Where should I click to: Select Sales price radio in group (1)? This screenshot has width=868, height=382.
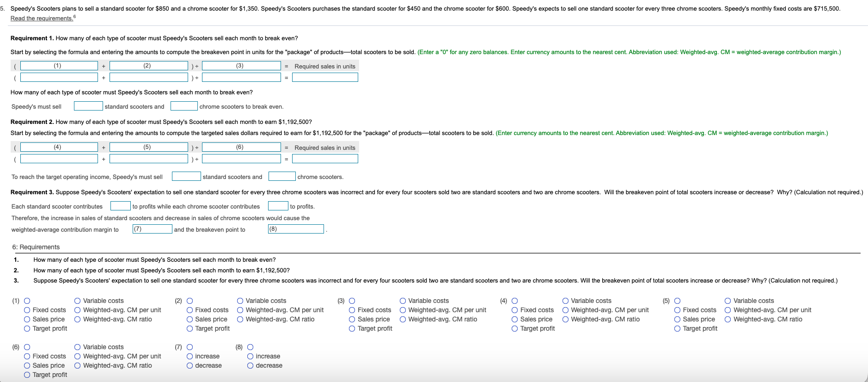tap(27, 320)
